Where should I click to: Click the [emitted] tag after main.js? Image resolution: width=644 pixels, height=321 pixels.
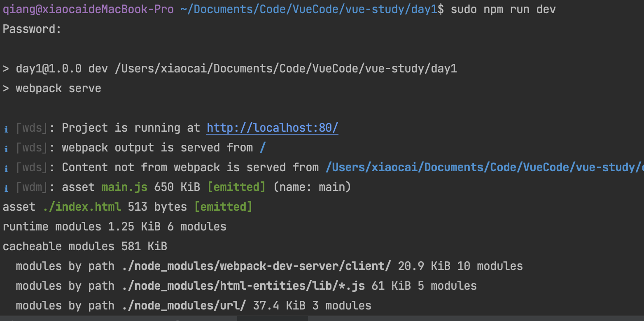pyautogui.click(x=236, y=187)
